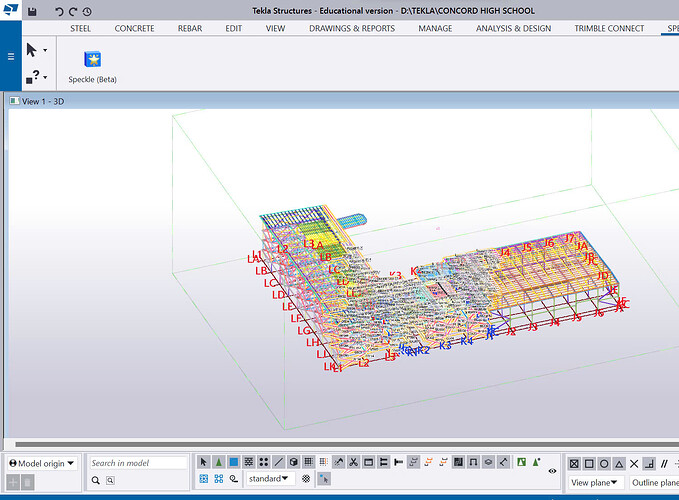Toggle select construction lines switch
Image resolution: width=679 pixels, height=500 pixels.
click(x=278, y=462)
